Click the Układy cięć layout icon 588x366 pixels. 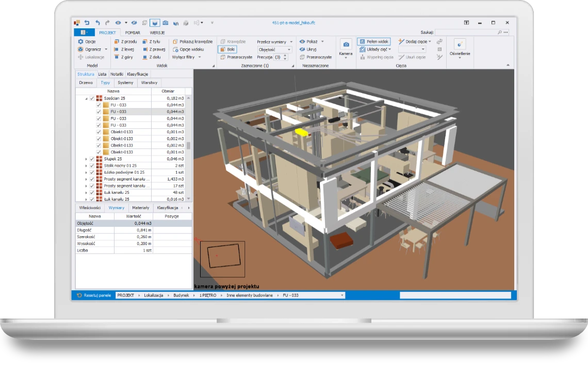(x=362, y=49)
